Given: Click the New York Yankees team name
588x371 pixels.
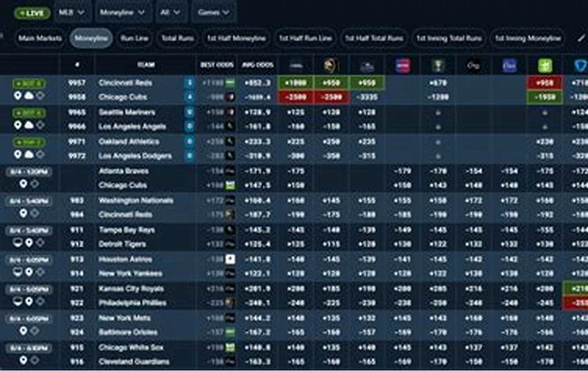Looking at the screenshot, I should point(130,273).
